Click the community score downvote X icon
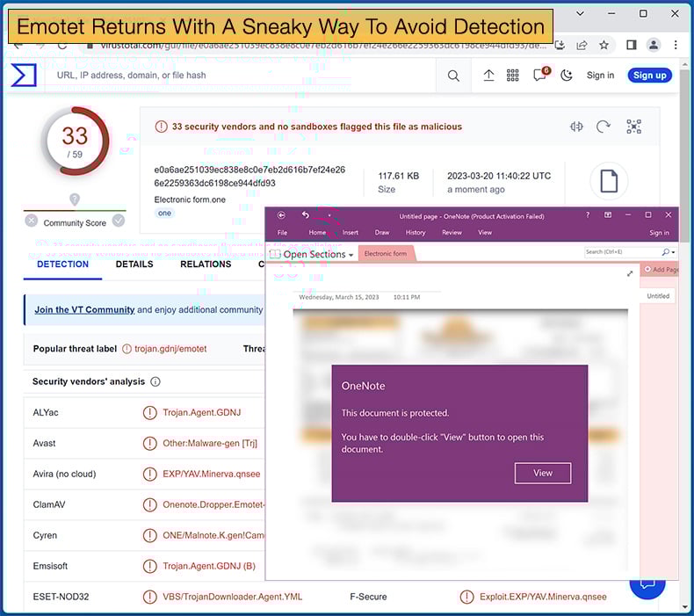 point(31,220)
